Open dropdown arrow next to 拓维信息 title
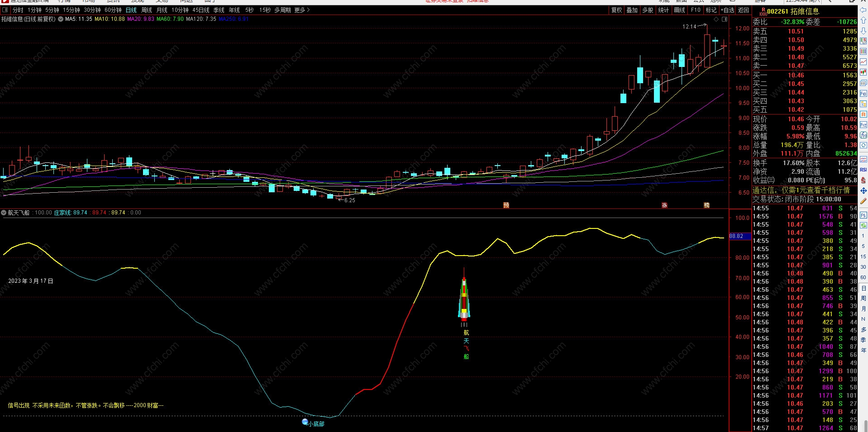This screenshot has height=432, width=868. click(61, 19)
